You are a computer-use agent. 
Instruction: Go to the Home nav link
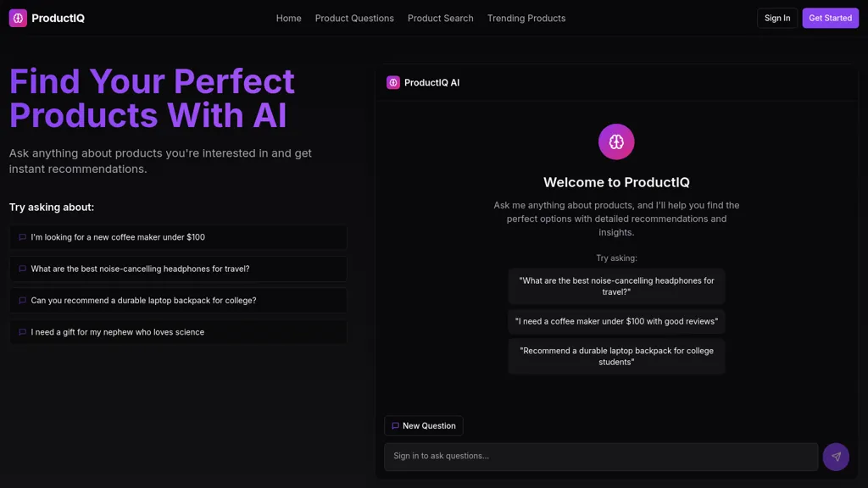click(288, 19)
